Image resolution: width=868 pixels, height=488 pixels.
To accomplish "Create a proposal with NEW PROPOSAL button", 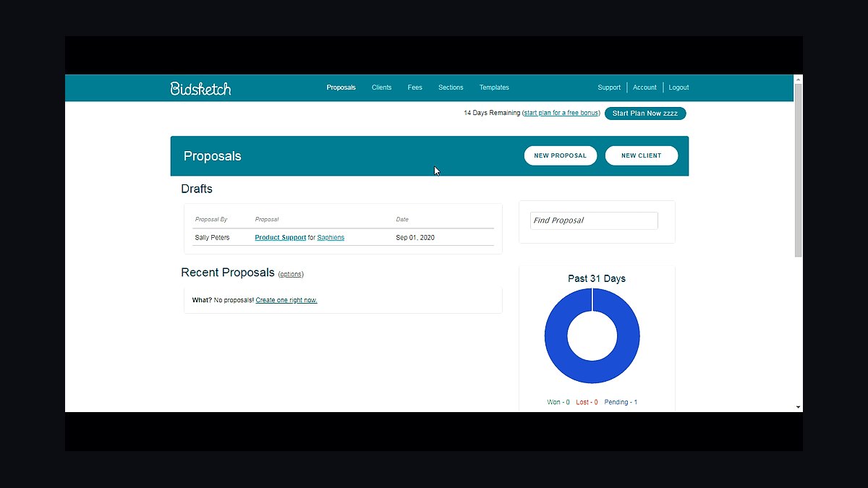I will click(561, 155).
